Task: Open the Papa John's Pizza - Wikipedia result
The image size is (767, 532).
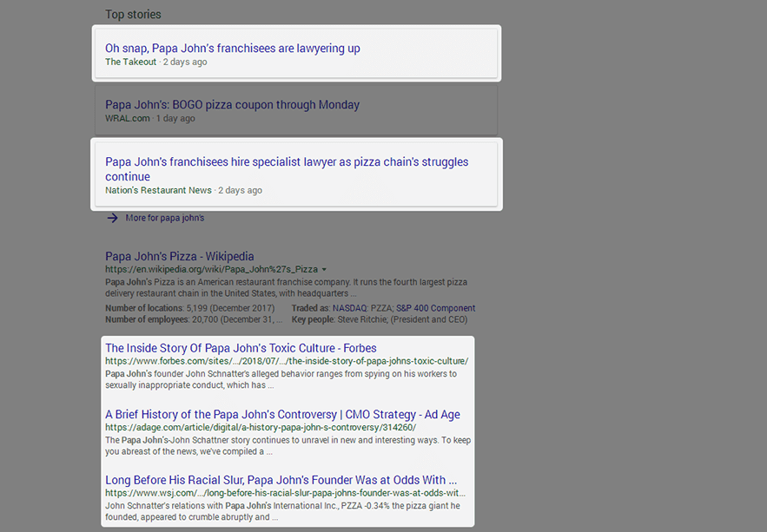Action: point(180,257)
